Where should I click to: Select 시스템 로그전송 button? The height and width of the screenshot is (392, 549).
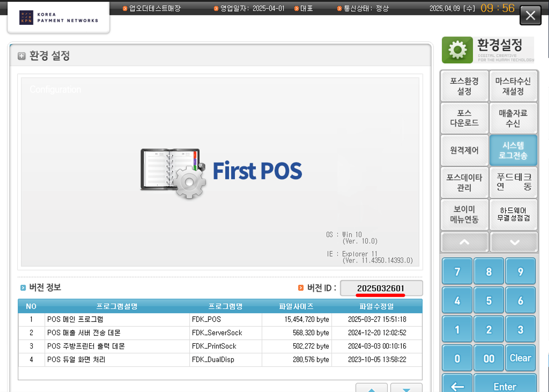(513, 150)
